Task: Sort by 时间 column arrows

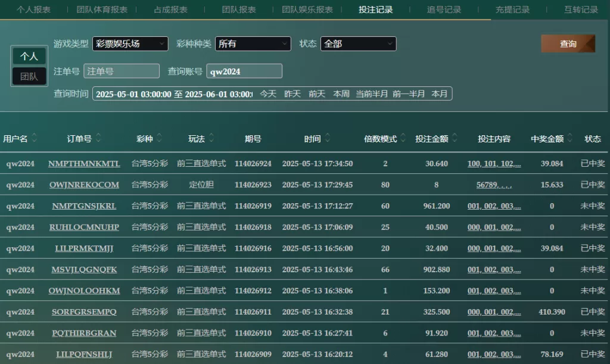Action: pyautogui.click(x=328, y=138)
